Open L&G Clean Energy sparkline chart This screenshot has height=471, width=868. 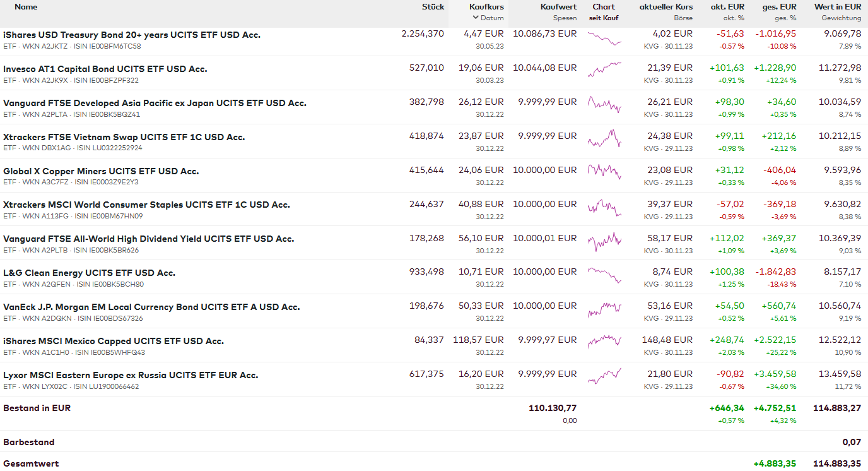604,274
